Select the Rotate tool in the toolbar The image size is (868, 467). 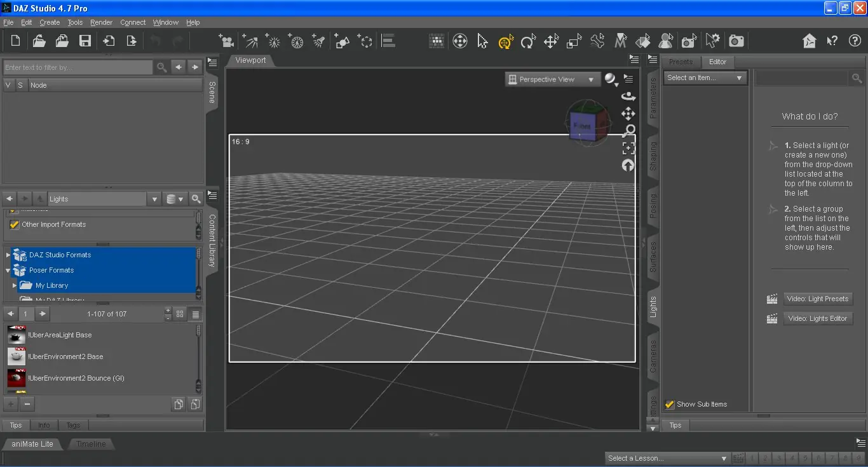(x=528, y=40)
